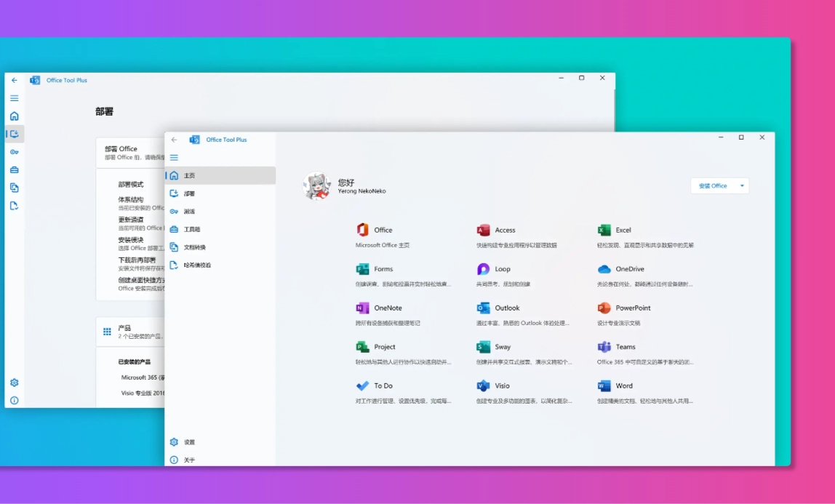Select 主页 in the navigation menu

(x=220, y=175)
